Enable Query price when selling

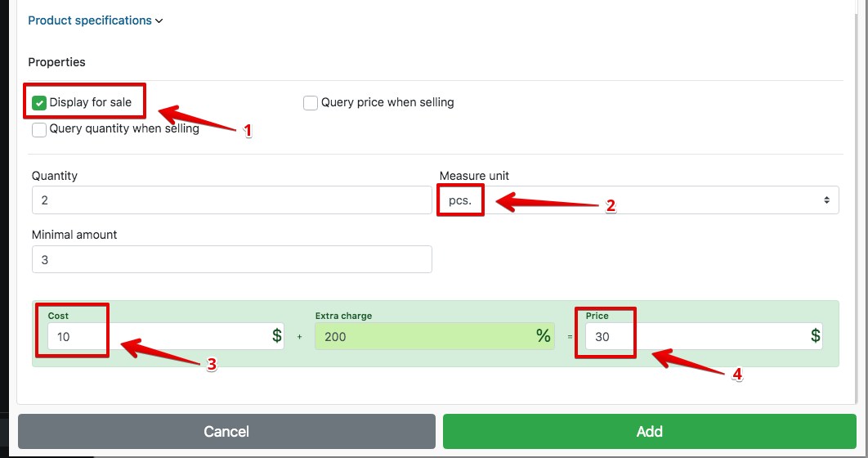[x=311, y=103]
